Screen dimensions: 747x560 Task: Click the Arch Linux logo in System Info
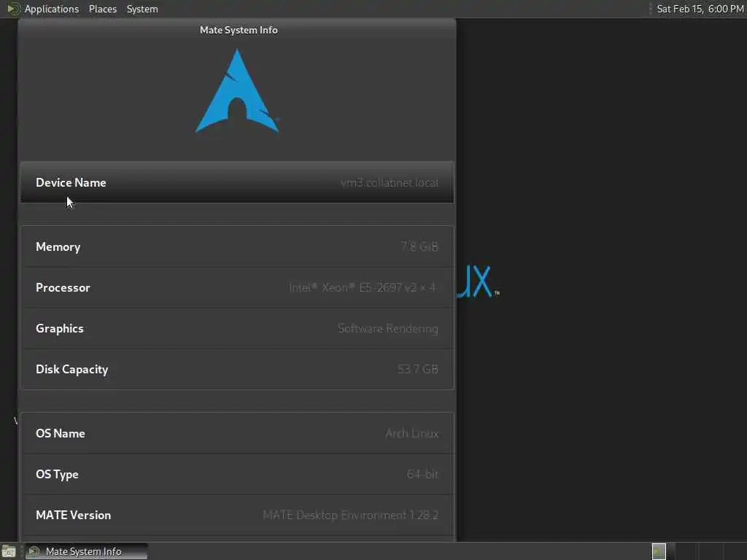coord(237,91)
